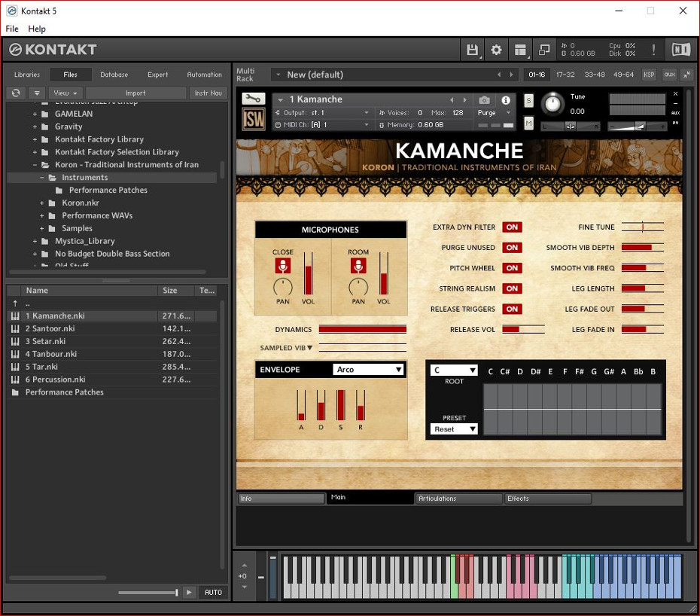Mute the instrument with M button

(x=528, y=123)
